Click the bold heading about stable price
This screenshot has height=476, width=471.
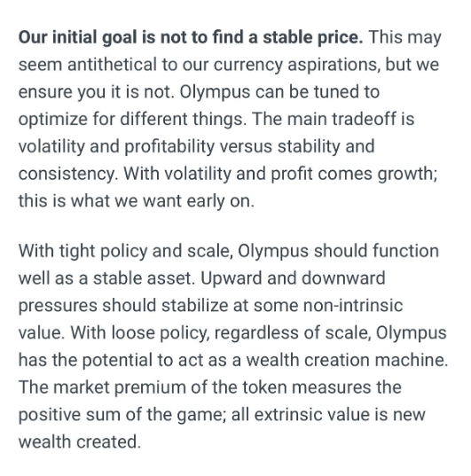coord(191,37)
